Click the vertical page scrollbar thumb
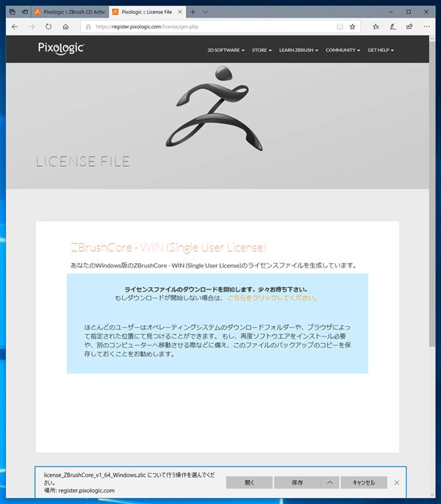Image resolution: width=441 pixels, height=504 pixels. click(432, 192)
